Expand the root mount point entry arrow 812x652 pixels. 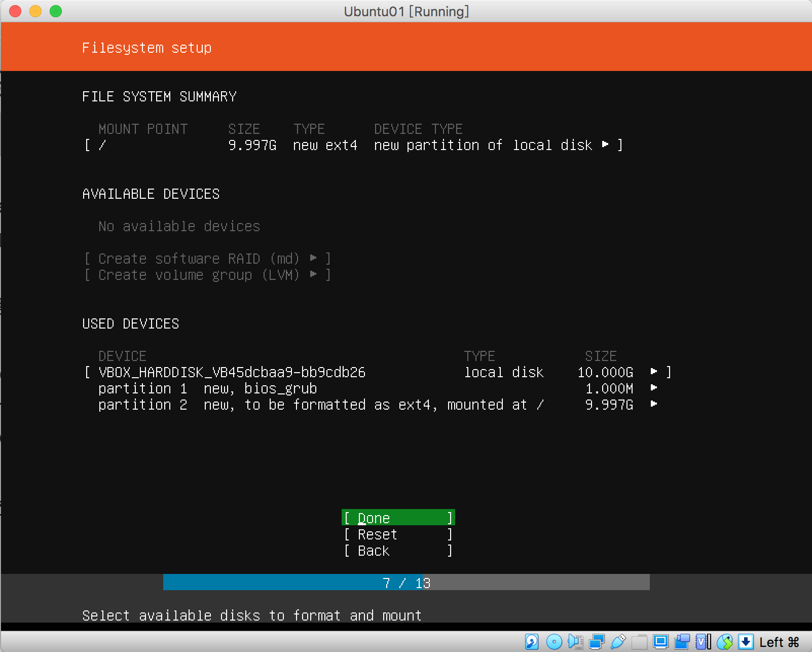605,144
